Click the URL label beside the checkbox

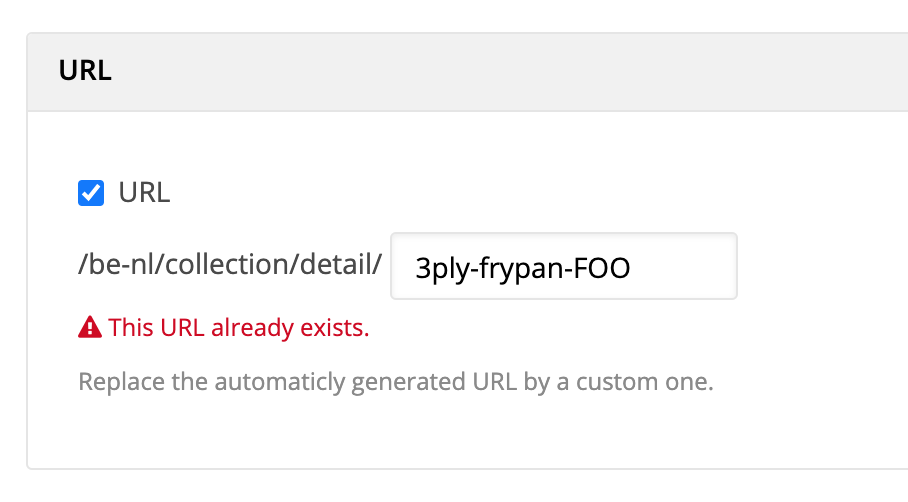point(144,193)
